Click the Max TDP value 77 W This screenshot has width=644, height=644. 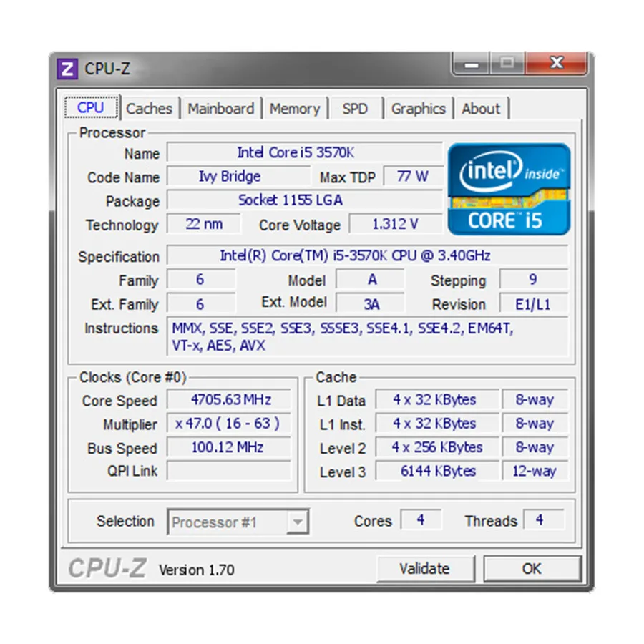coord(413,177)
